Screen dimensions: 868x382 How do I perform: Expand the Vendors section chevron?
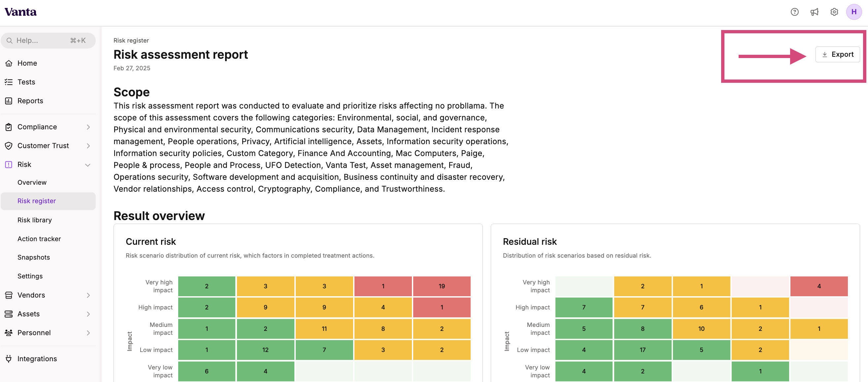pos(88,295)
